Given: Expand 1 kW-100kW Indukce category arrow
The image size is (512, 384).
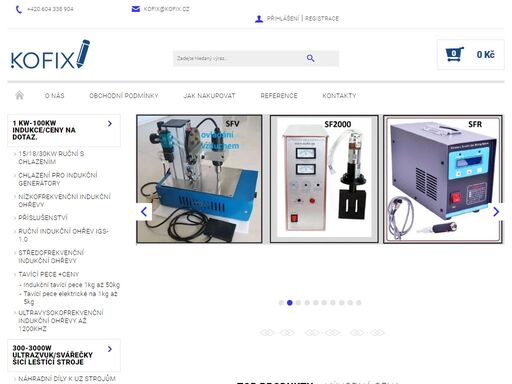Looking at the screenshot, I should coord(110,124).
